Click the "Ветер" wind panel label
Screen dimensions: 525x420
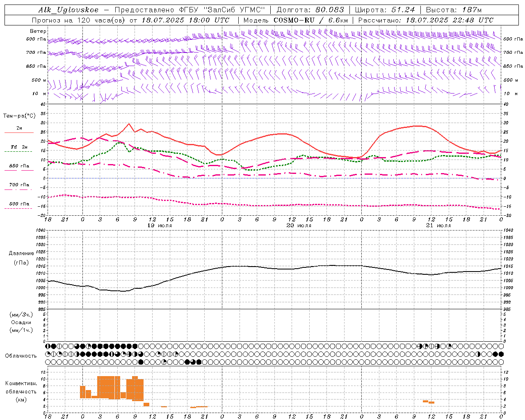click(x=38, y=31)
